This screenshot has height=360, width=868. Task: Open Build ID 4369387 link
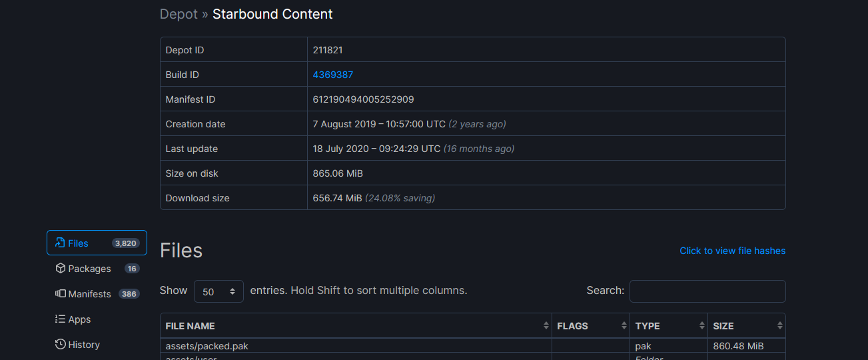333,75
